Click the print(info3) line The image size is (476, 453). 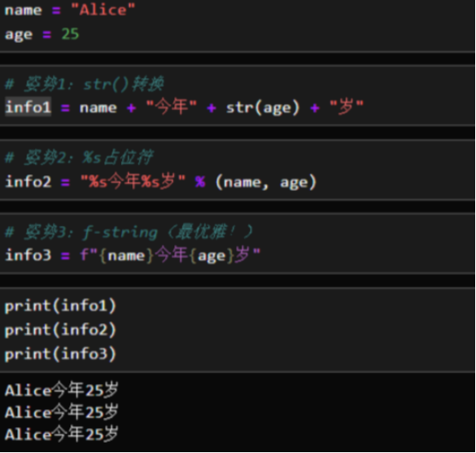60,354
